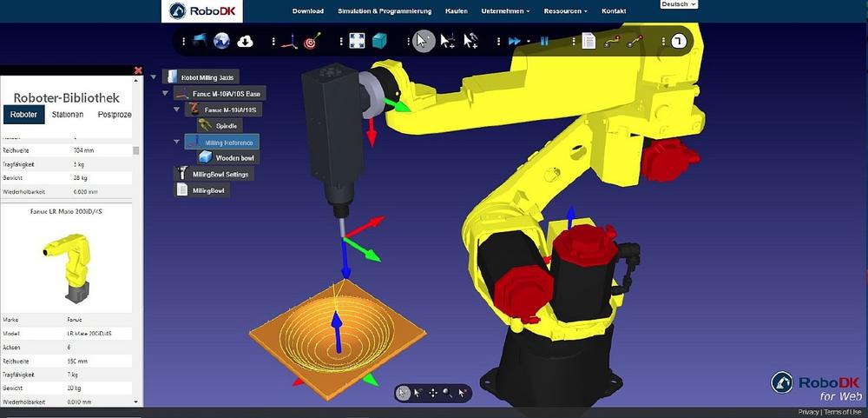Select the pan tool in bottom toolbar
The width and height of the screenshot is (868, 418).
click(432, 393)
